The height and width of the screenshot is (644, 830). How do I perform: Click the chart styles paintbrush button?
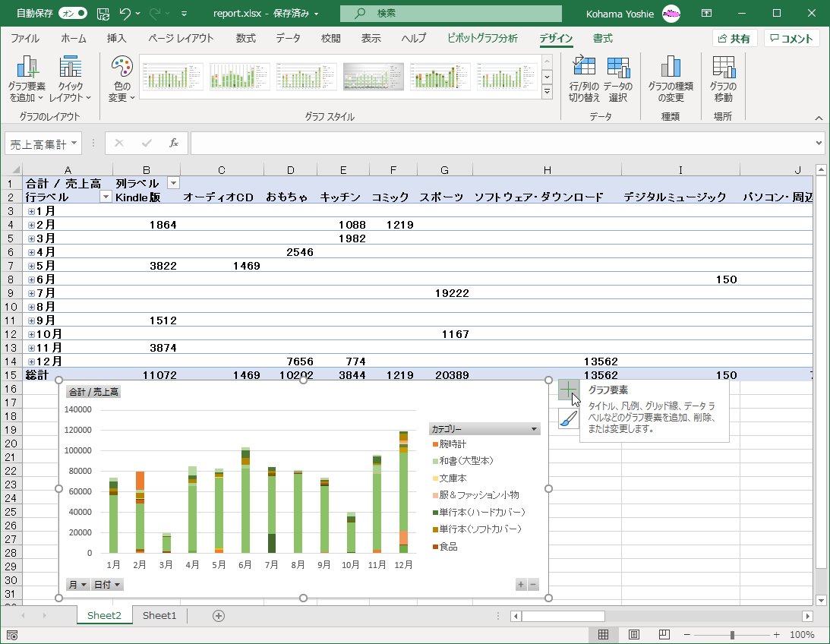click(568, 418)
